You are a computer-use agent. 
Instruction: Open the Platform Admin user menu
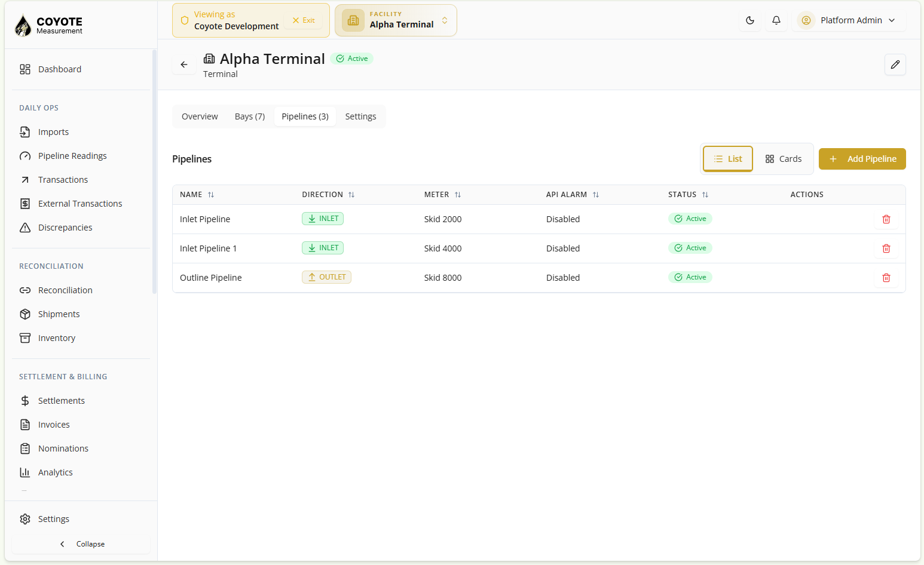point(849,20)
